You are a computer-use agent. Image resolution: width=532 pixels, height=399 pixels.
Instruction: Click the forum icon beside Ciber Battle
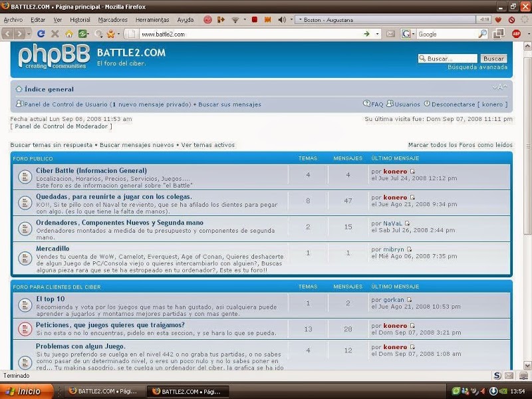click(25, 177)
